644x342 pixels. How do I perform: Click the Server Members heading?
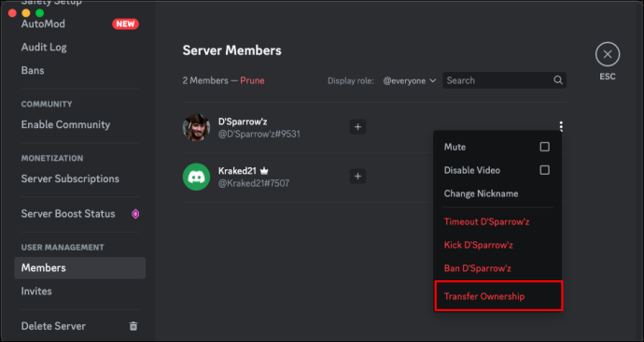[x=232, y=50]
